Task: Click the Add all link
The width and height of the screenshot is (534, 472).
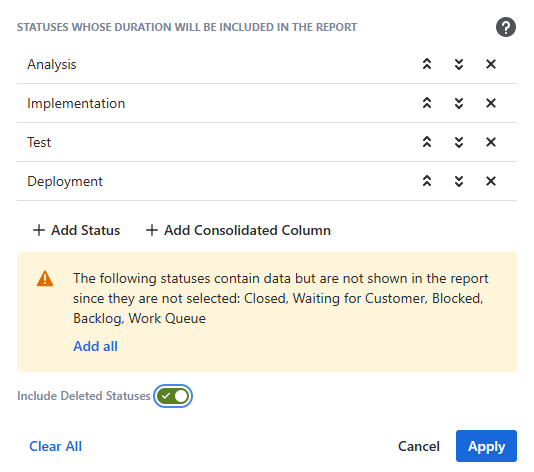Action: tap(95, 346)
